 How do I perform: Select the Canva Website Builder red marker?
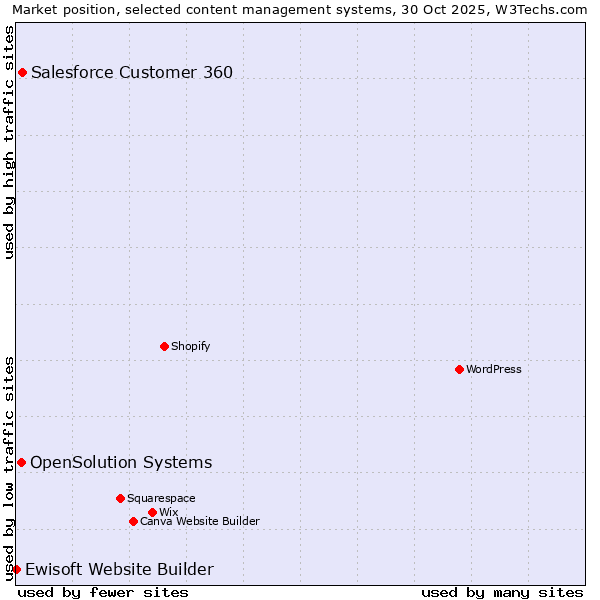[133, 521]
